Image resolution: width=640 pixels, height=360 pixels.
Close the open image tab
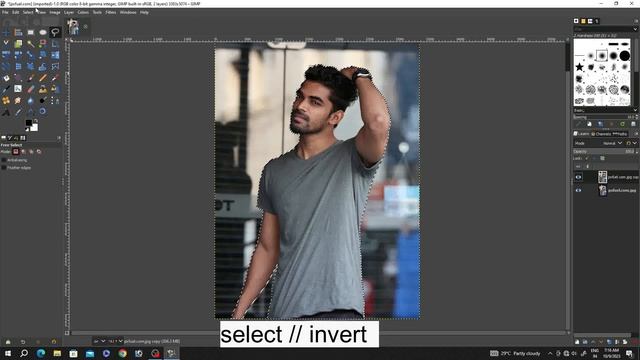point(85,27)
